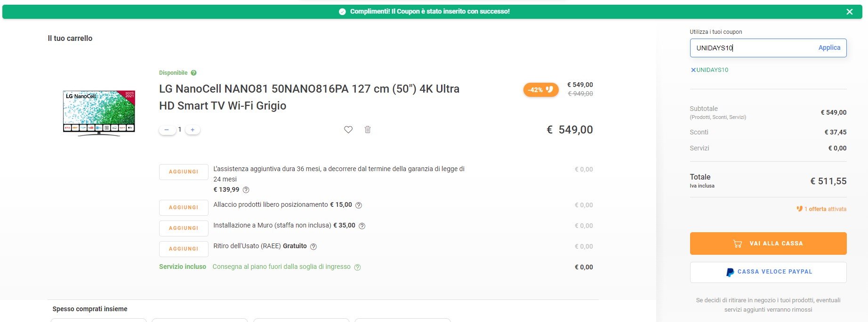Image resolution: width=868 pixels, height=322 pixels.
Task: Remove the UNIDAYS10 coupon via X
Action: coord(693,70)
